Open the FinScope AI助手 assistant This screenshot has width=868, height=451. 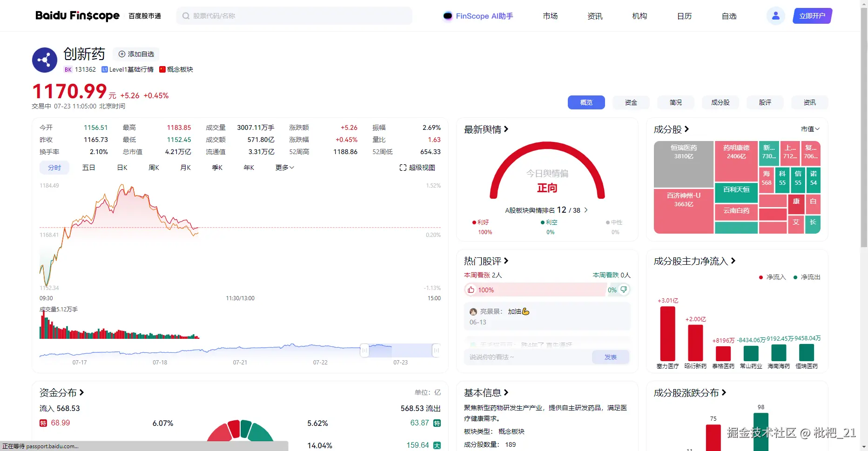(x=478, y=15)
